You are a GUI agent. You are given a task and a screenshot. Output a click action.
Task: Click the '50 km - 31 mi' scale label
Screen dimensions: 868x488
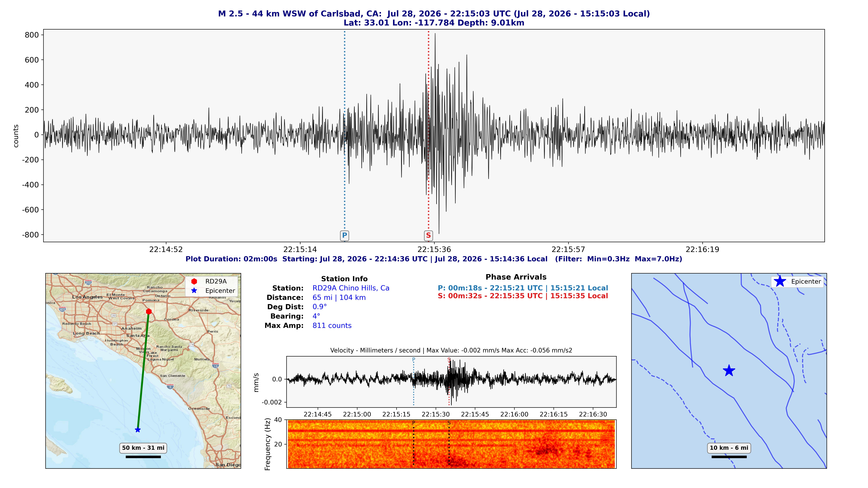(143, 448)
